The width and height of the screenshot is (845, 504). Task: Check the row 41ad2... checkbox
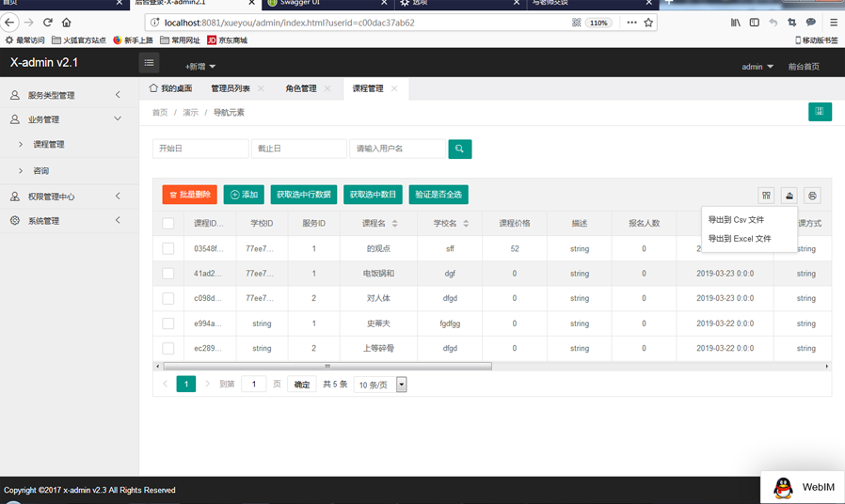(168, 274)
